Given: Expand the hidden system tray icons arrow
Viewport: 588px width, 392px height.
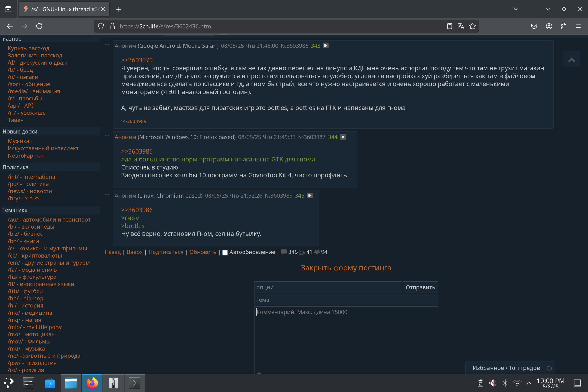Looking at the screenshot, I should 529,383.
